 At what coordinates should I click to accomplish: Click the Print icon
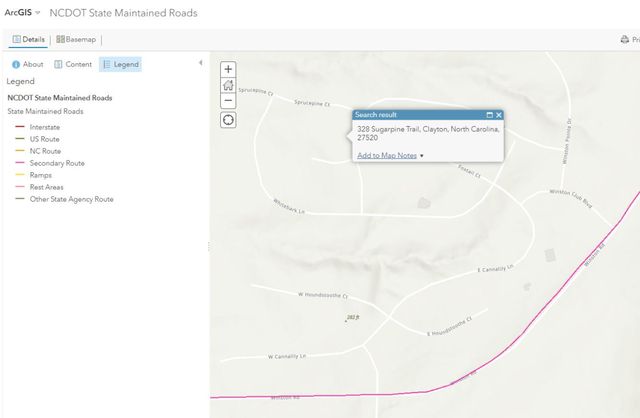pos(624,40)
